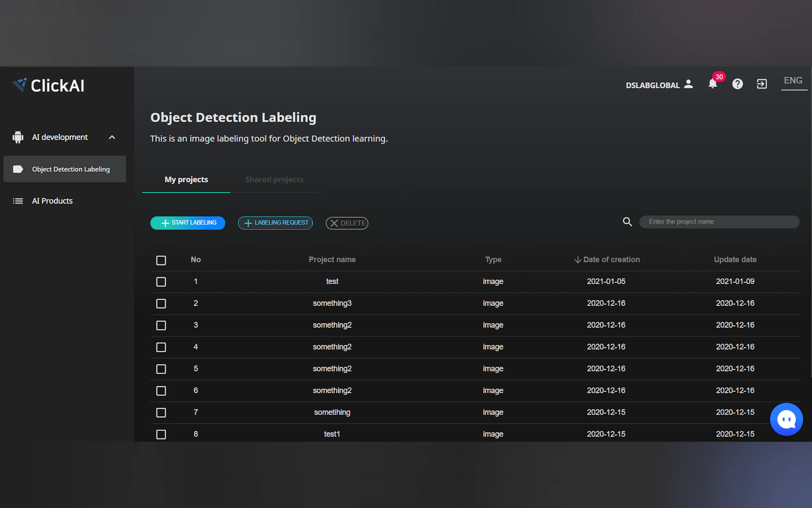Click the notification bell icon
This screenshot has width=812, height=508.
pyautogui.click(x=712, y=84)
